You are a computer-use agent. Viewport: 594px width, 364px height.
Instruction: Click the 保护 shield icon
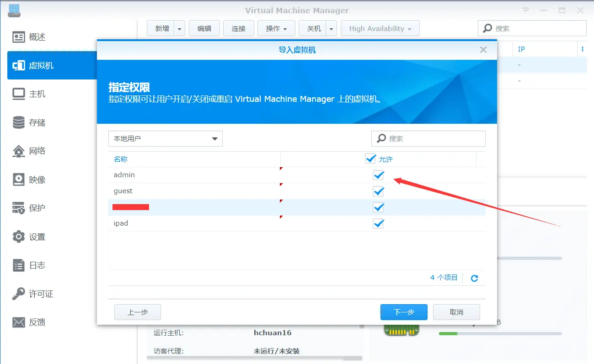[x=19, y=208]
